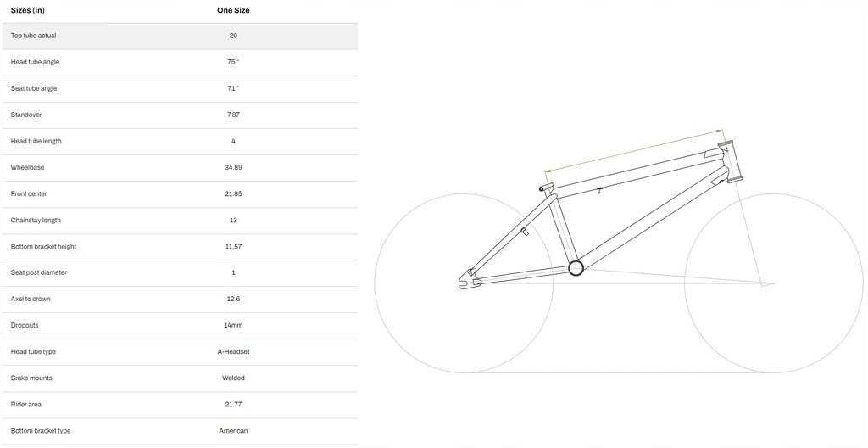Click the "Seat tube angle" row label
This screenshot has height=448, width=868.
click(x=34, y=88)
